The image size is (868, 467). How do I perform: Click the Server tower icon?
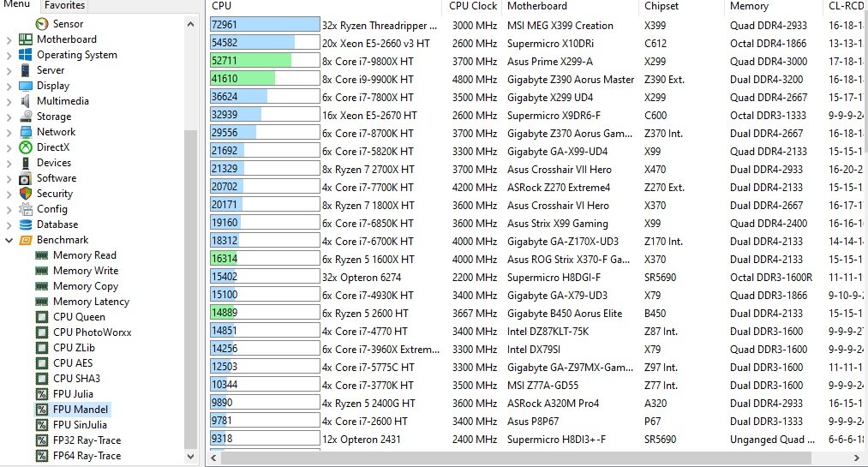26,70
